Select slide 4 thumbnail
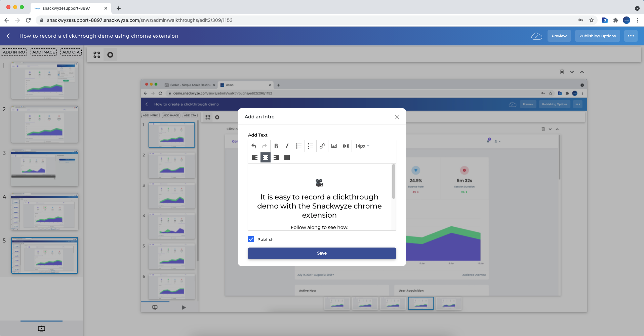644x336 pixels. [45, 212]
